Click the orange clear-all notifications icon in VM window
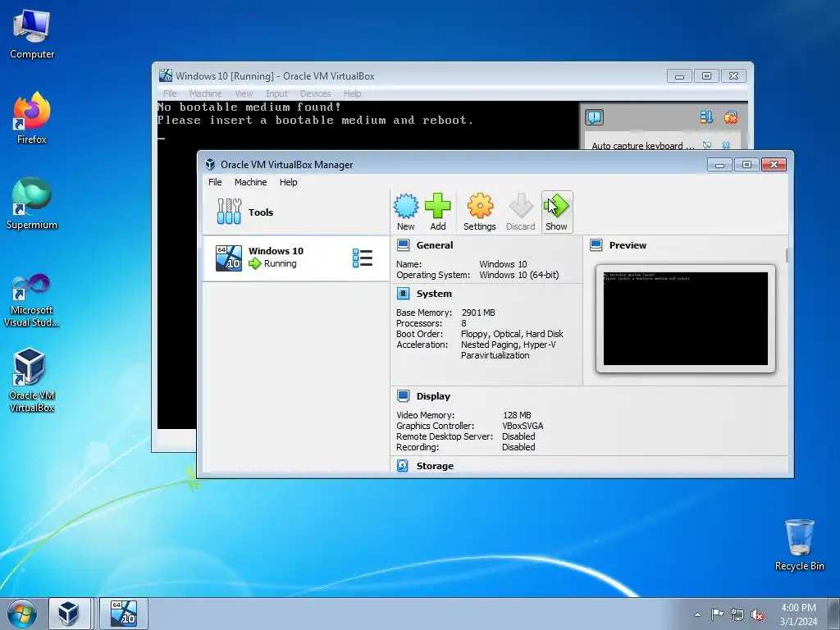This screenshot has height=630, width=840. tap(731, 117)
